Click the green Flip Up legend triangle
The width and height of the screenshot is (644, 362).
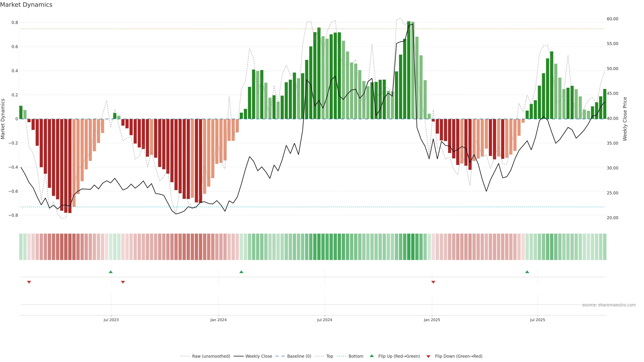[x=372, y=356]
